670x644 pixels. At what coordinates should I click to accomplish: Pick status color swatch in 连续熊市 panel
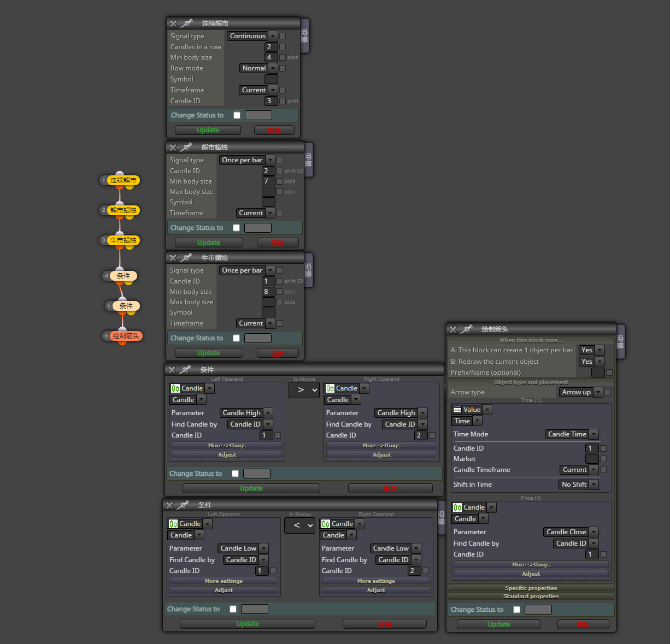[258, 115]
